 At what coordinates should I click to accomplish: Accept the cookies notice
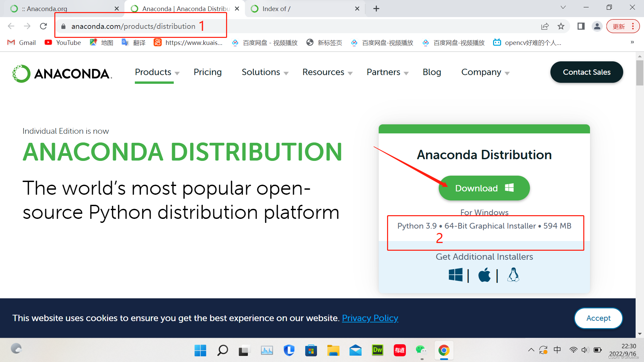[x=598, y=318]
